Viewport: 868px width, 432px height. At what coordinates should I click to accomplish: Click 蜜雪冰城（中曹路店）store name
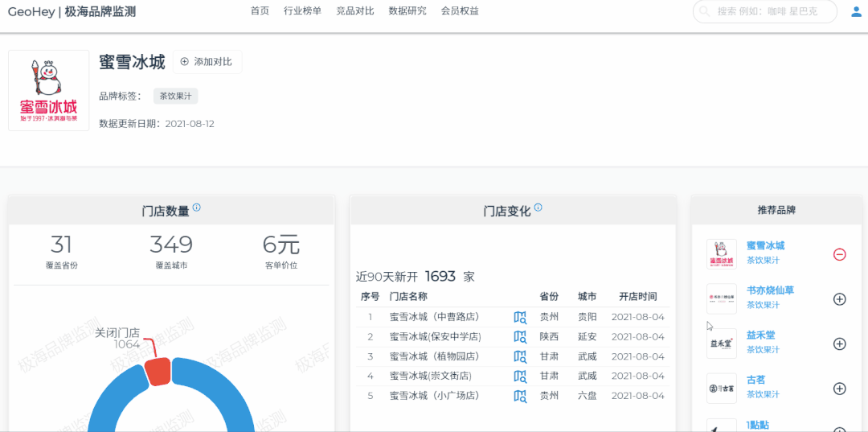coord(434,317)
